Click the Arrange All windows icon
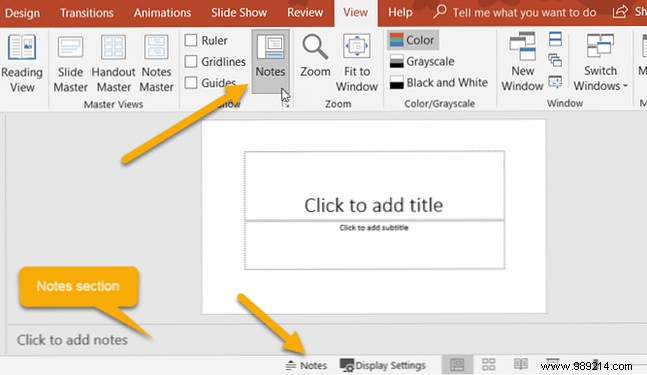Viewport: 647px width, 375px height. tap(555, 39)
